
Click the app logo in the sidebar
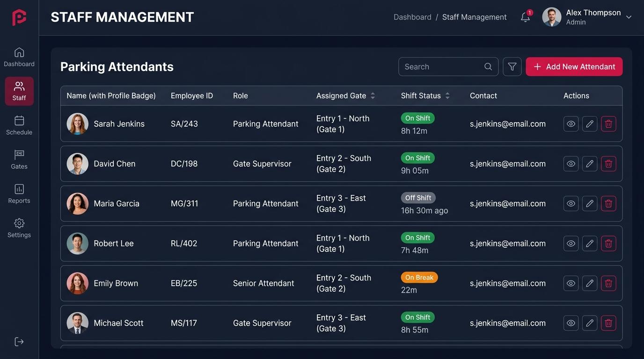(x=19, y=17)
